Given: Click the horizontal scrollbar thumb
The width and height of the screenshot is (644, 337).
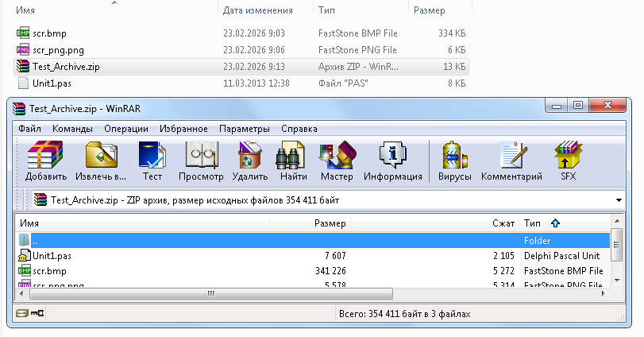Looking at the screenshot, I should tap(211, 293).
